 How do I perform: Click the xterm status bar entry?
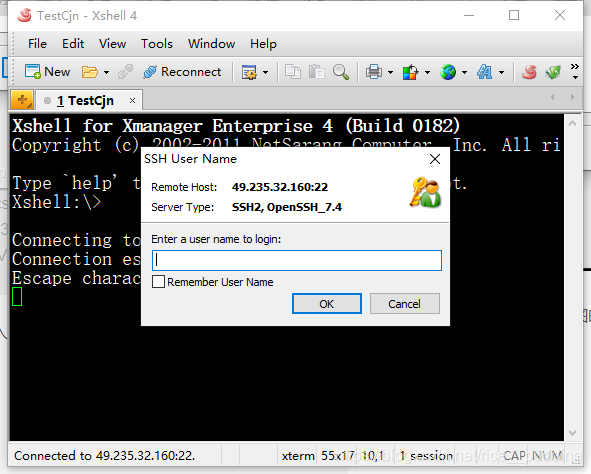[x=298, y=456]
